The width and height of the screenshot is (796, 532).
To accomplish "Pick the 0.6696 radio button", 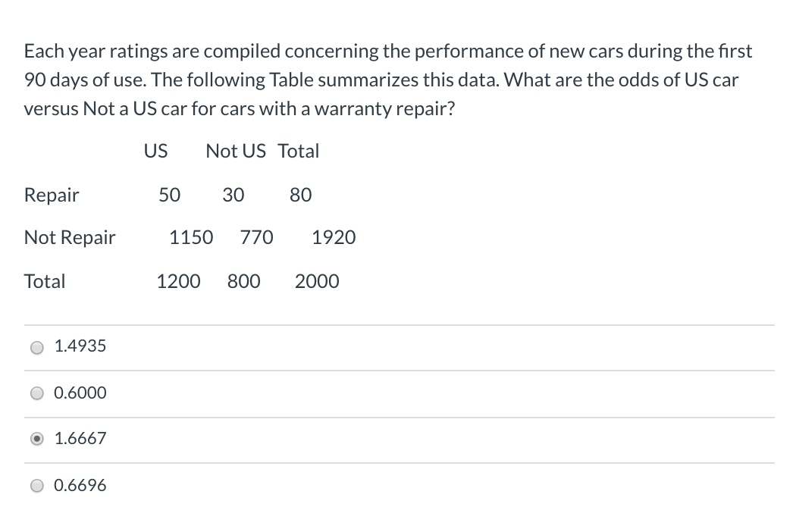I will tap(36, 486).
